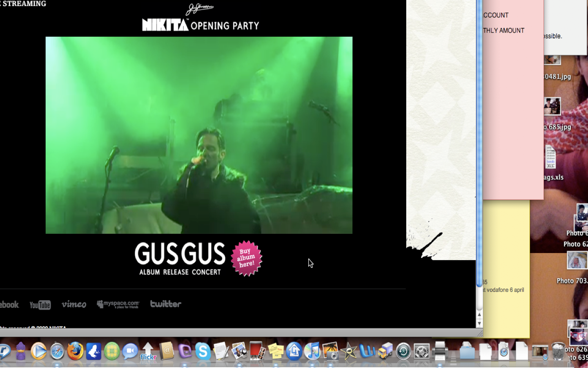Open QuickTime-style orange play icon in dock
This screenshot has width=588, height=368.
(39, 352)
